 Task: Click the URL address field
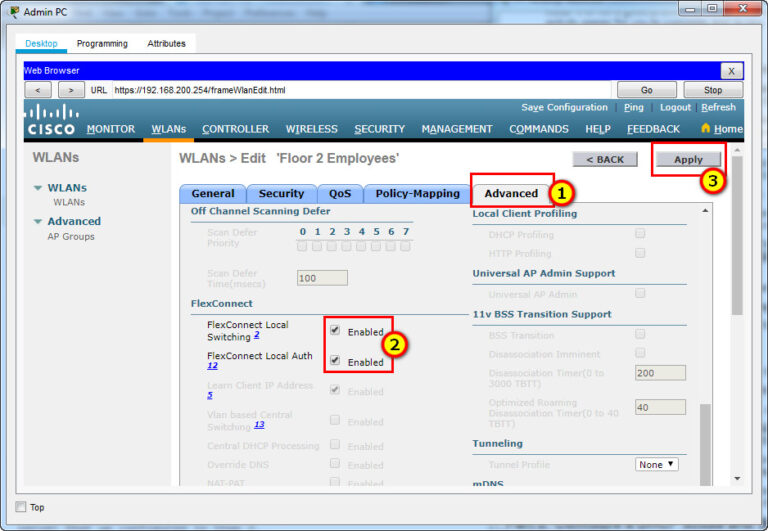tap(361, 90)
